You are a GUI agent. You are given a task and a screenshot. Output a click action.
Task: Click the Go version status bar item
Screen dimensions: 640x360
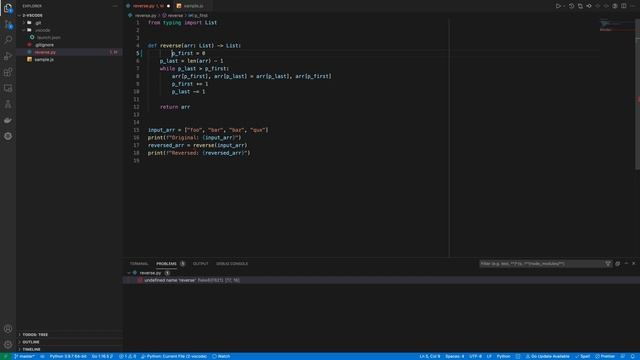click(102, 356)
